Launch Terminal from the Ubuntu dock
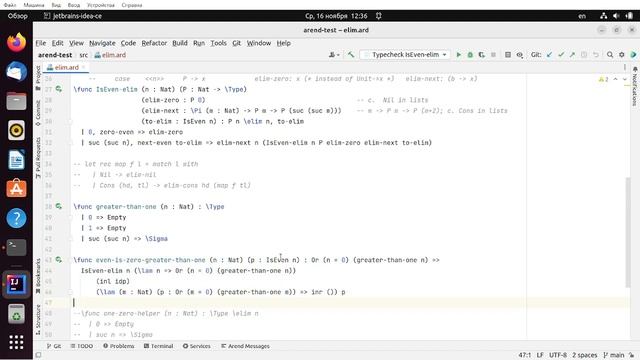This screenshot has height=360, width=640. (x=16, y=247)
